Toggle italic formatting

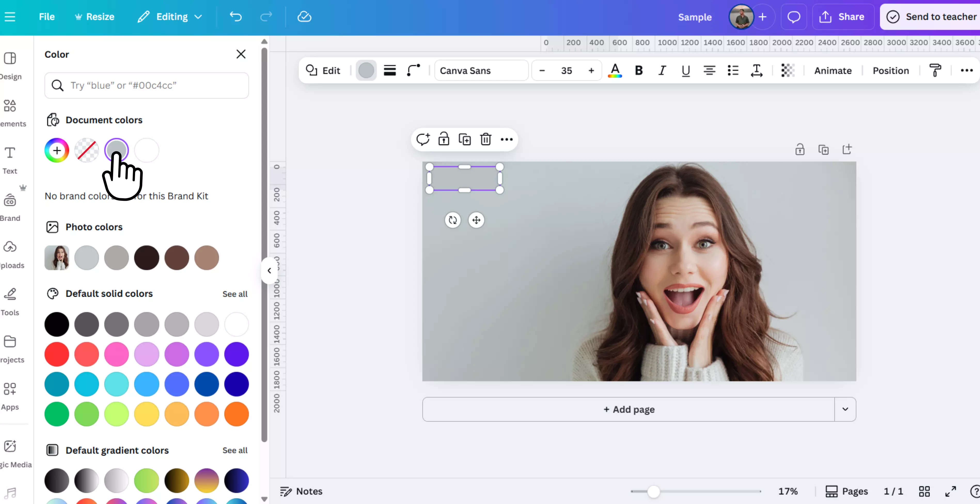point(662,70)
